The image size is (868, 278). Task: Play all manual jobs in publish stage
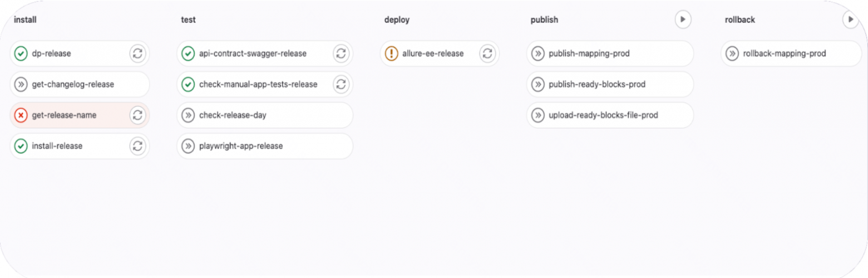(683, 19)
